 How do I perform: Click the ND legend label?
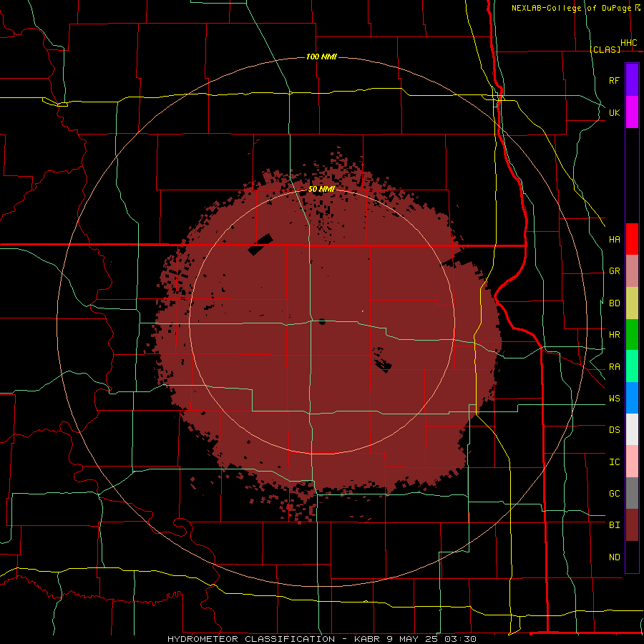tap(614, 557)
